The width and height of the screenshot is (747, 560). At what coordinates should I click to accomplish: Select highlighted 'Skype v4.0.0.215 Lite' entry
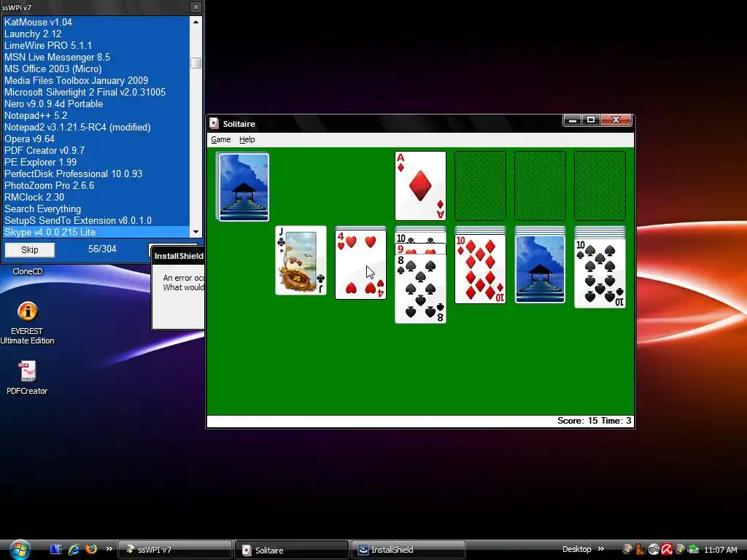click(96, 232)
